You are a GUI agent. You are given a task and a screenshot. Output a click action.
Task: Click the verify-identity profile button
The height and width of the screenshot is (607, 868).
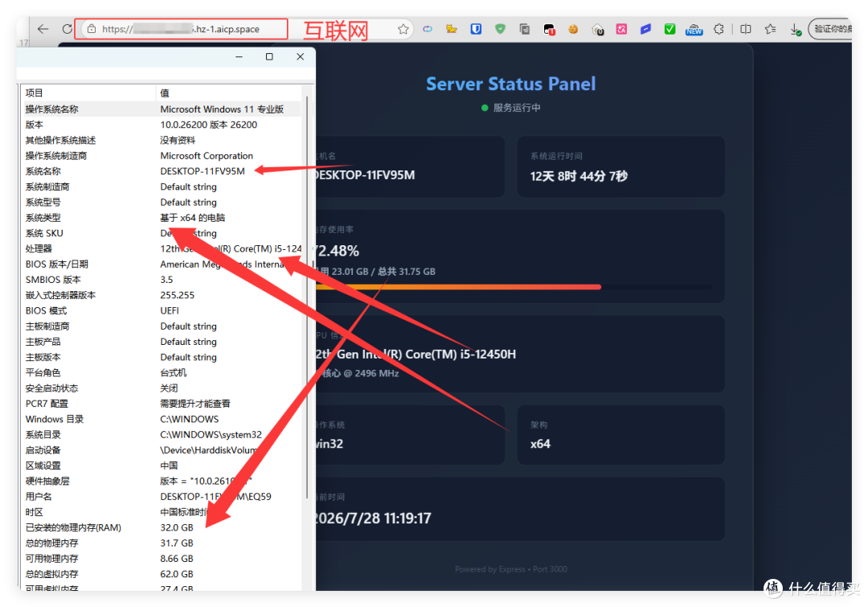click(x=830, y=29)
